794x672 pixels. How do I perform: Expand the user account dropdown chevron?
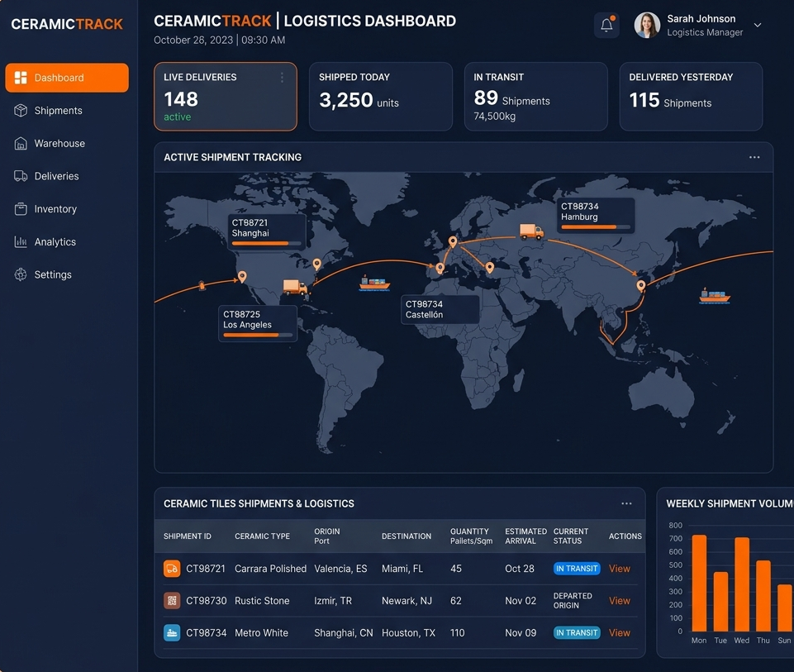point(757,25)
